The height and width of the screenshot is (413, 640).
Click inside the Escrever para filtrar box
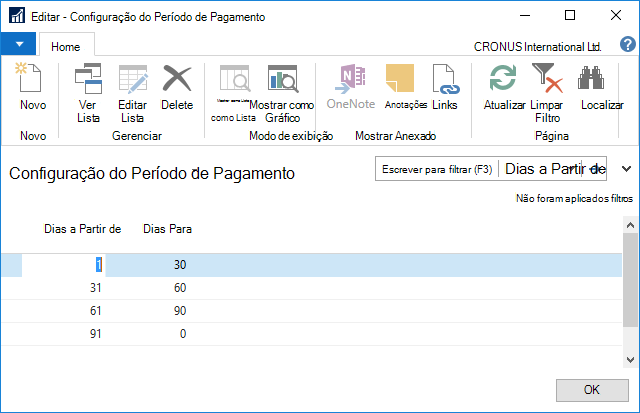tap(437, 169)
